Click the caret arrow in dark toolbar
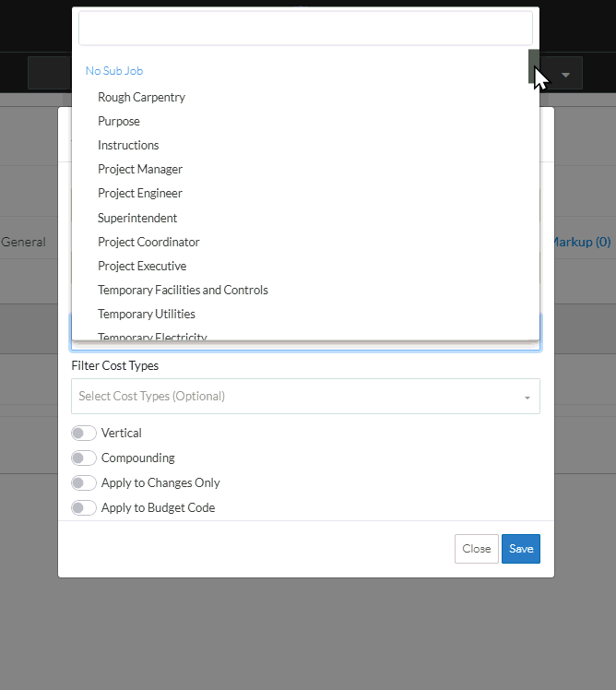This screenshot has height=690, width=616. (x=565, y=74)
